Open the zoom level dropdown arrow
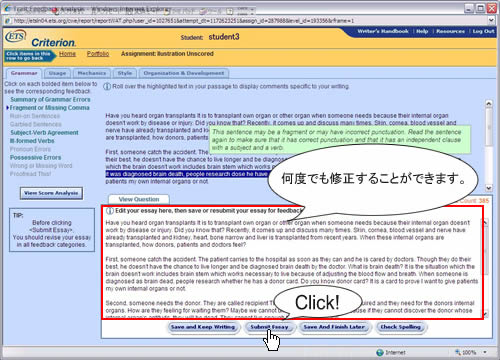 point(485,352)
